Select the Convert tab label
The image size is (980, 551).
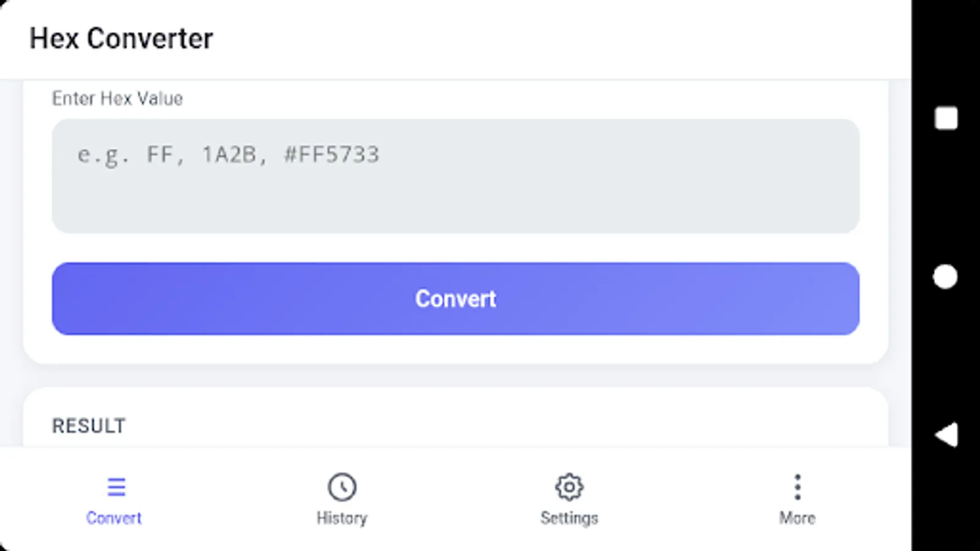pos(115,517)
